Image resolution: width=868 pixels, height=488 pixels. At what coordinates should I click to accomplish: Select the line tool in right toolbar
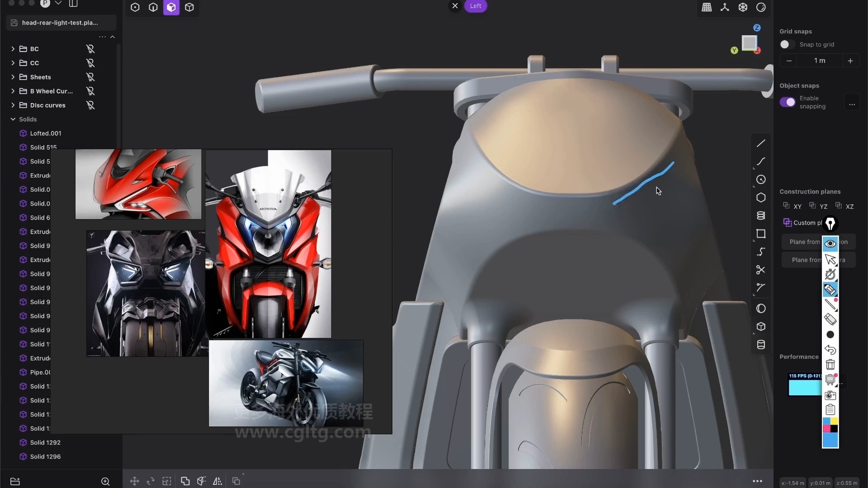761,143
